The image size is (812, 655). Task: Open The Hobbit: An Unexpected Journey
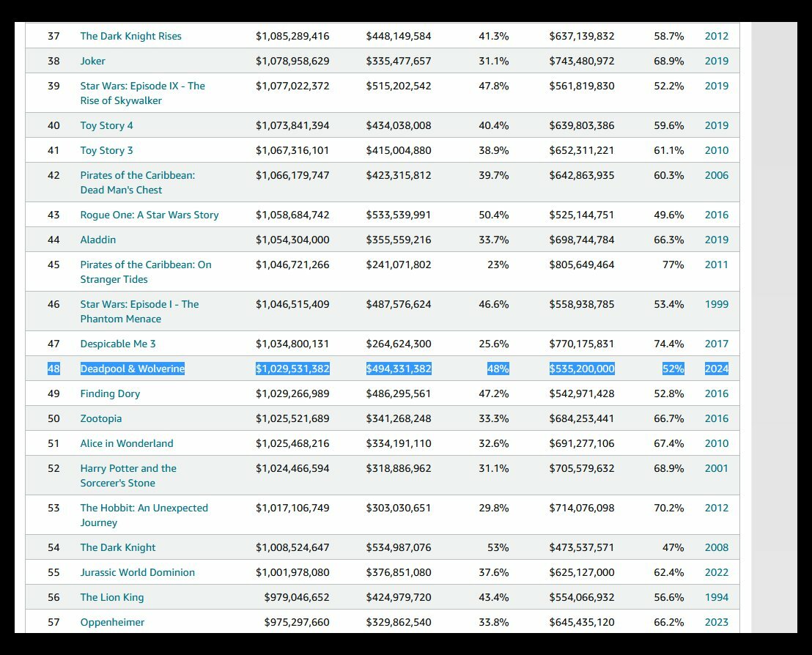(144, 515)
